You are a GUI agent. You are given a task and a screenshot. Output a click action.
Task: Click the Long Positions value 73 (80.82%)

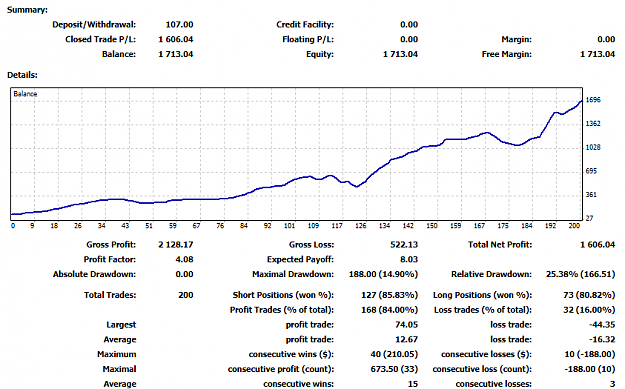589,295
